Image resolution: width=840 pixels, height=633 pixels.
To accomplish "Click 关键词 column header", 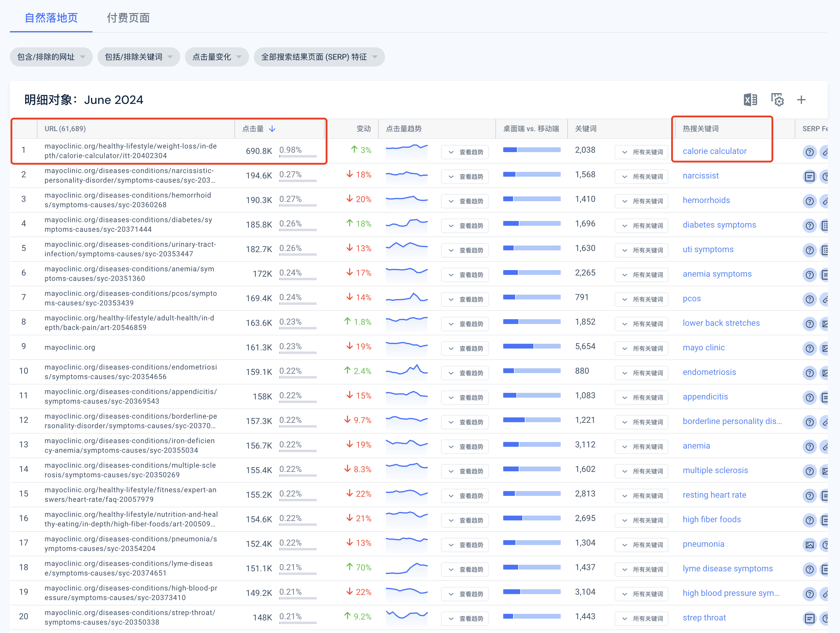I will coord(586,129).
